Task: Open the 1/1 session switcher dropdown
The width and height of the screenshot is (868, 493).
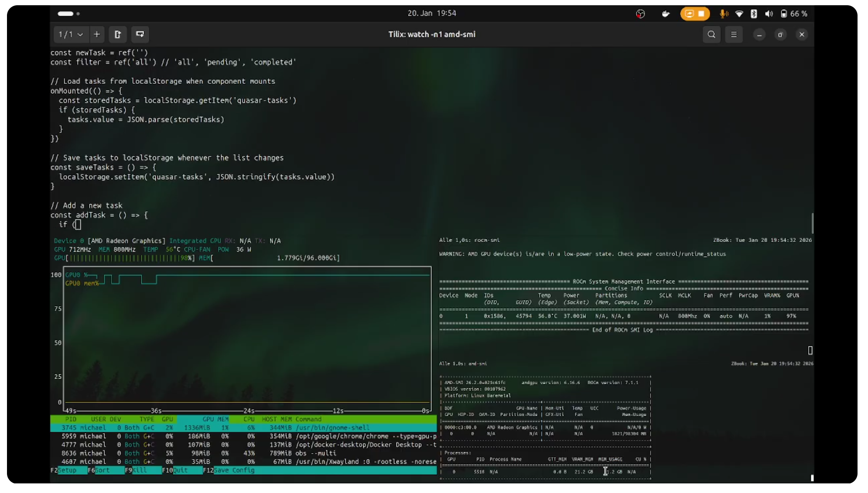Action: [x=71, y=34]
